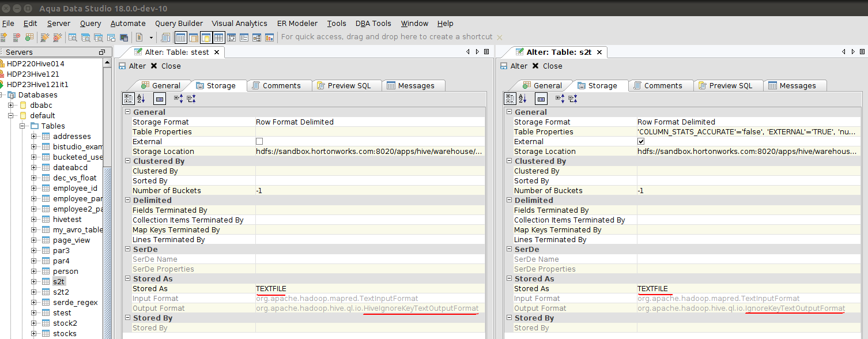Click the Servers panel restore icon

101,52
